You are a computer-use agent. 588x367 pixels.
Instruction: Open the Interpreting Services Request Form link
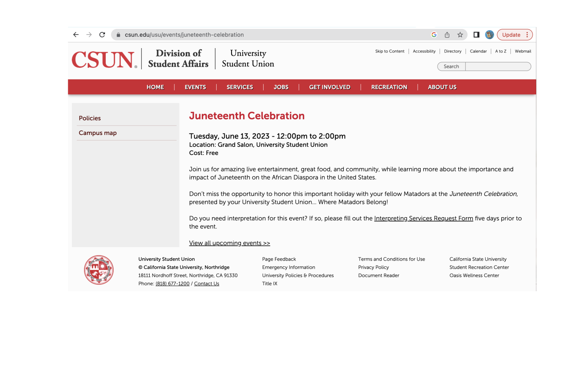[x=423, y=218]
